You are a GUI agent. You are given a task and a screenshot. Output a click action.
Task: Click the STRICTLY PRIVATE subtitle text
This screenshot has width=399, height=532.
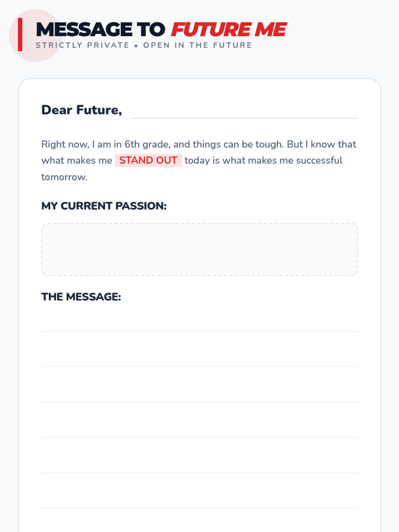[82, 45]
